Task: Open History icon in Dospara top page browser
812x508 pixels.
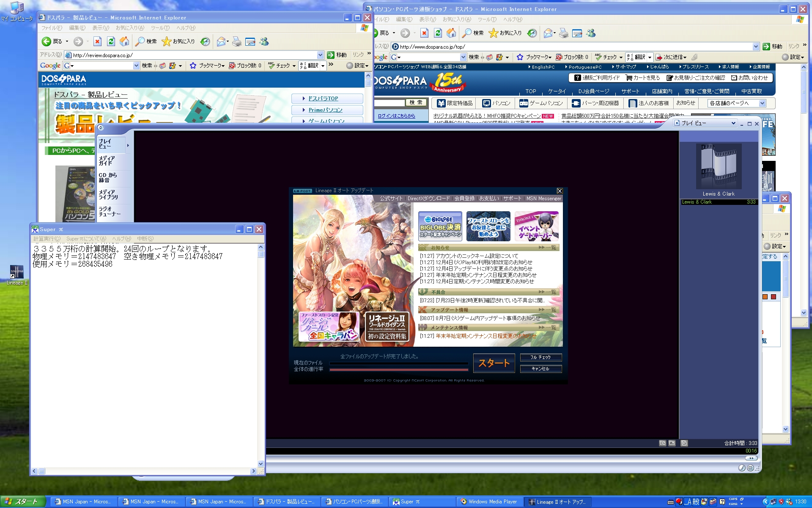Action: pyautogui.click(x=532, y=33)
